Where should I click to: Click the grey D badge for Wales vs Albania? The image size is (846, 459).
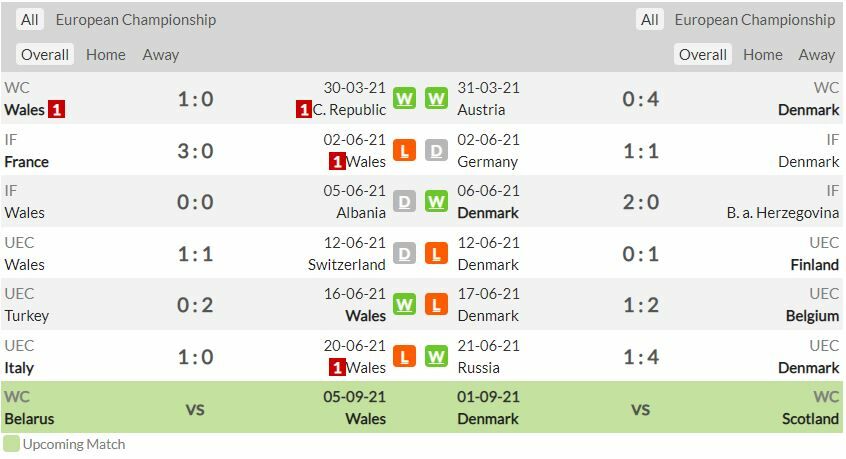[404, 202]
